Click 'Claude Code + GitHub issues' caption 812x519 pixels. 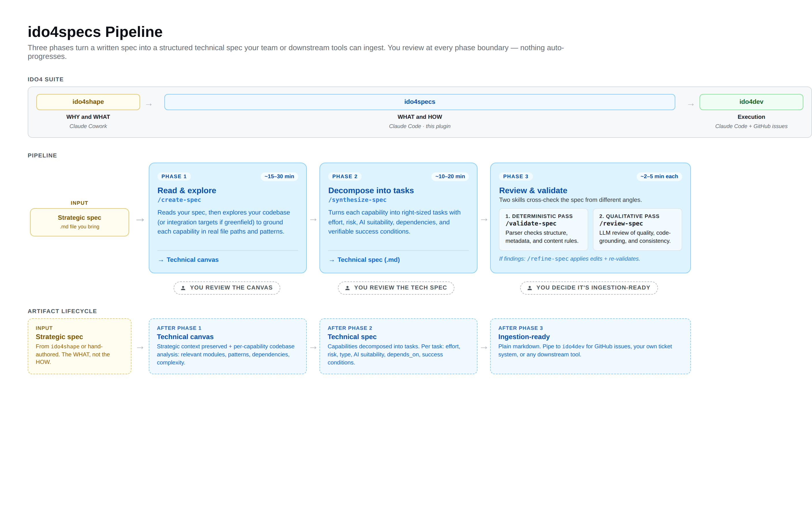tap(751, 127)
